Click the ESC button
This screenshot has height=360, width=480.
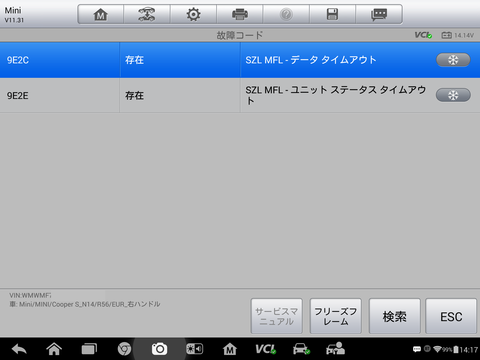point(451,316)
